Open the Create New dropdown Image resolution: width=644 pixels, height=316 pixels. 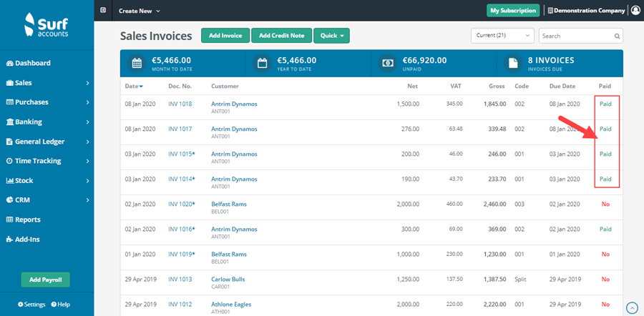140,11
